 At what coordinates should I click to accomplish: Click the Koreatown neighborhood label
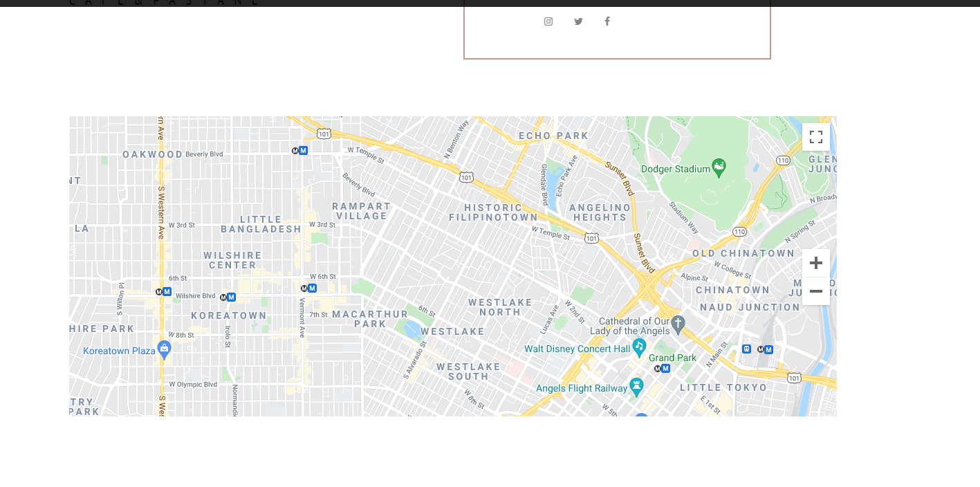(229, 315)
